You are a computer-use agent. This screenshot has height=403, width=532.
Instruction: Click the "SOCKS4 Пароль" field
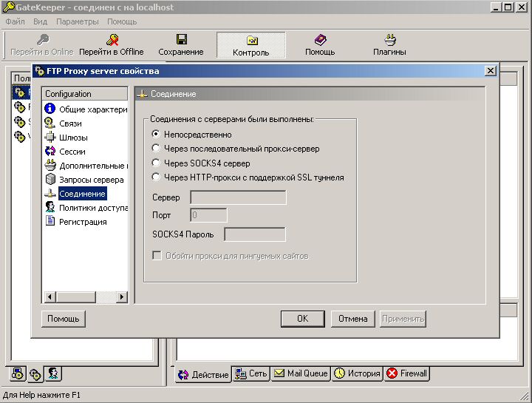tap(255, 234)
